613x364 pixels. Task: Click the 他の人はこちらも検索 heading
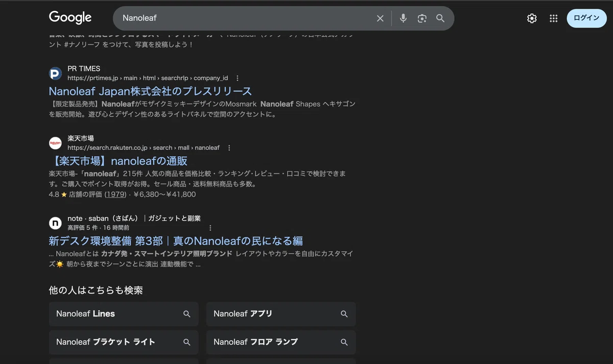coord(96,290)
